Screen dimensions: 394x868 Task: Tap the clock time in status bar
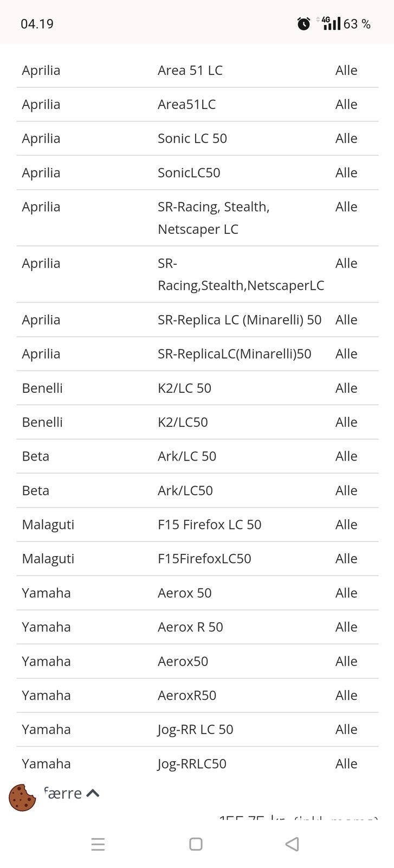[x=37, y=24]
